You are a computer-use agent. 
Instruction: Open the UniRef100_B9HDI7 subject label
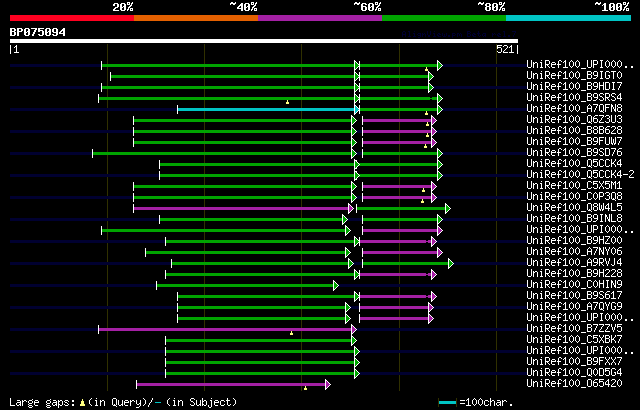(x=574, y=86)
